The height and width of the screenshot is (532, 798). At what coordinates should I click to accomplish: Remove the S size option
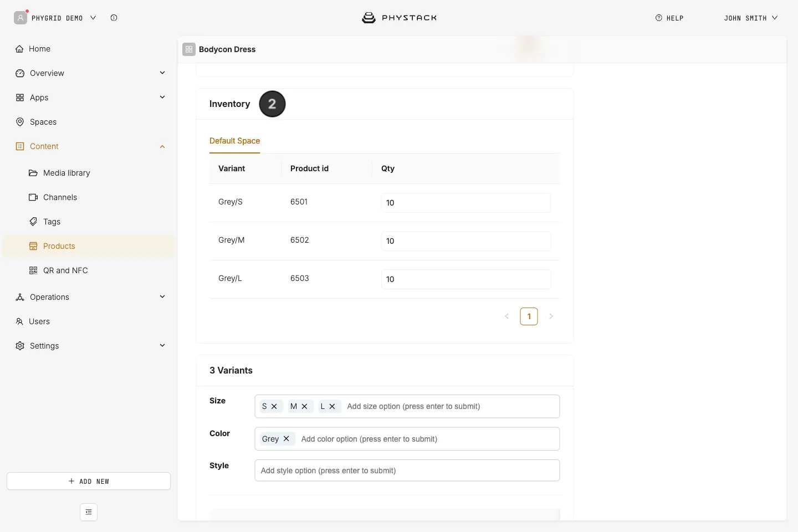click(274, 406)
